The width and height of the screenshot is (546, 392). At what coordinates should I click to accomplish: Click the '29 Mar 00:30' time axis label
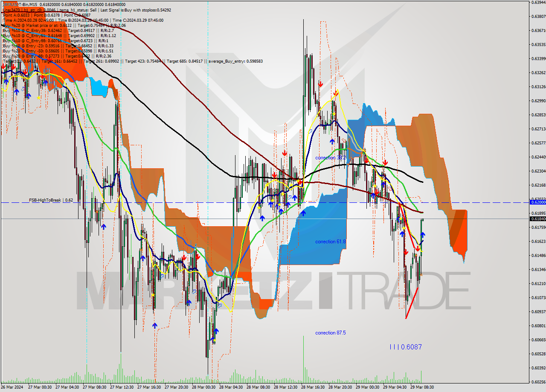pos(367,387)
